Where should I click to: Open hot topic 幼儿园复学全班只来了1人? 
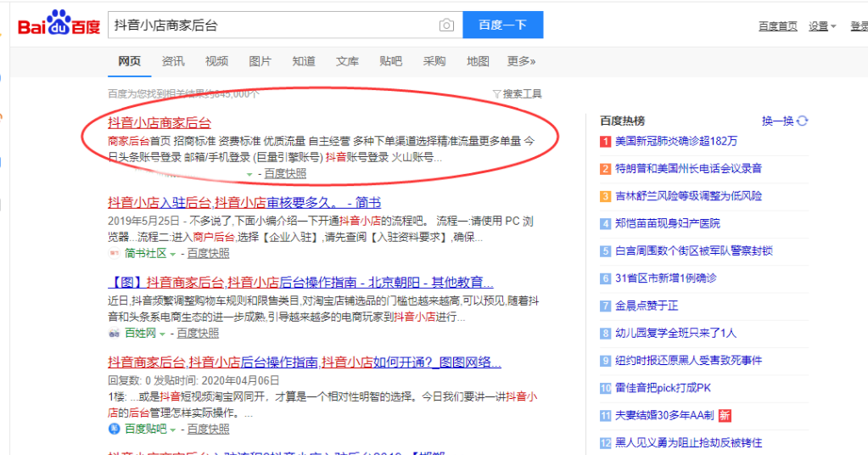coord(675,334)
